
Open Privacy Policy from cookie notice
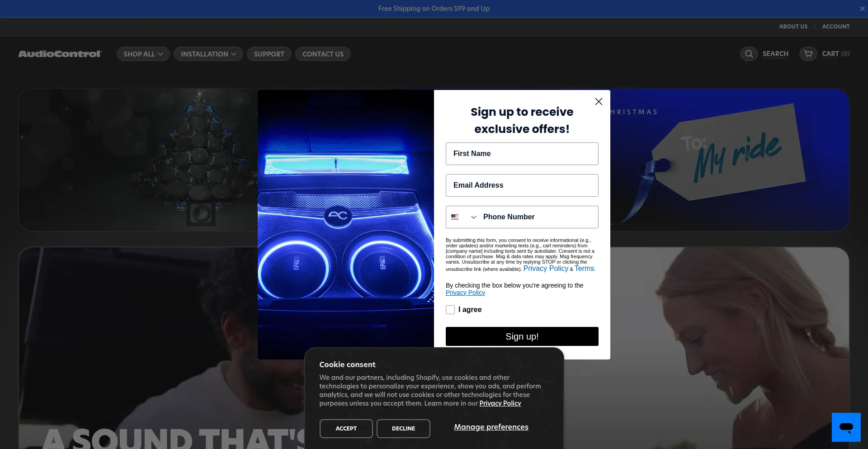click(x=500, y=403)
